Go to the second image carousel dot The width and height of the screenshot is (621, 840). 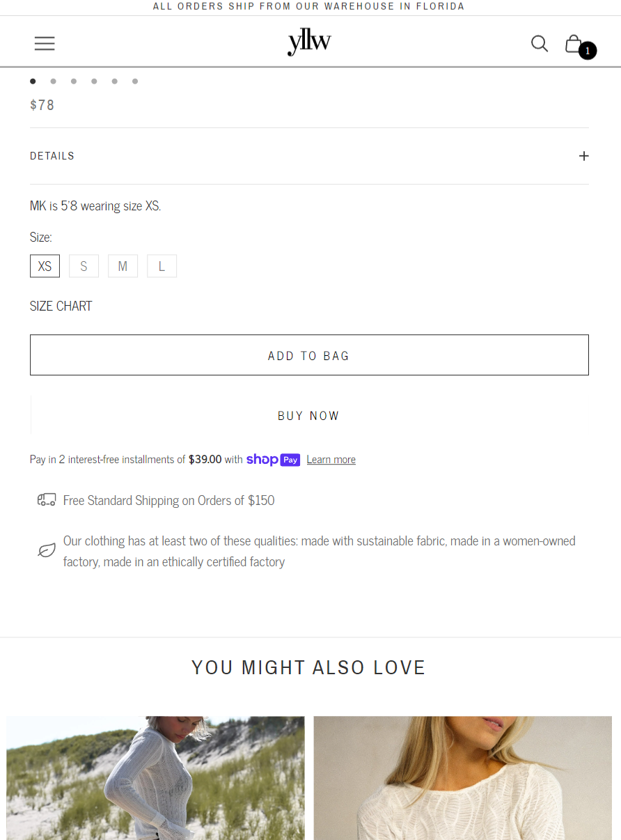[x=53, y=81]
